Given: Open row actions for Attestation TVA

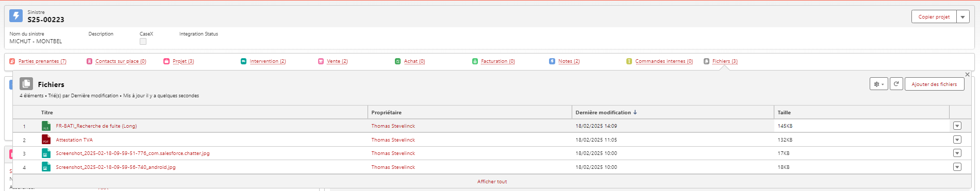Looking at the screenshot, I should point(957,140).
